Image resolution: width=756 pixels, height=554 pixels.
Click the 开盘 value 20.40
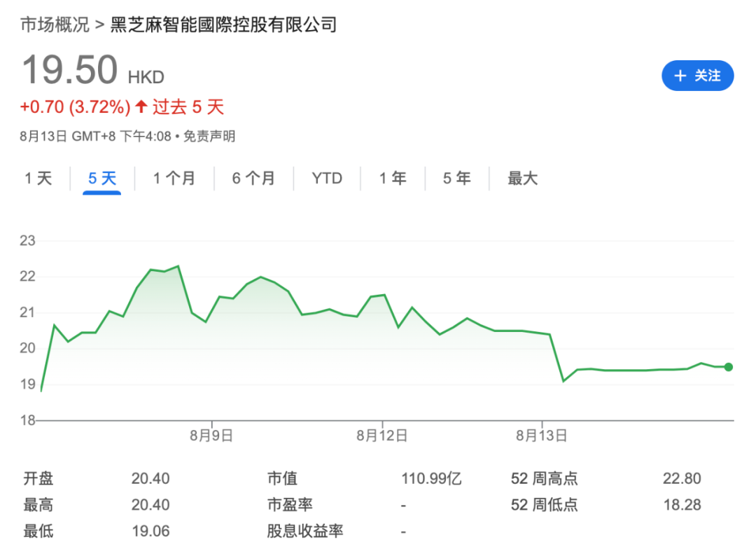point(150,479)
